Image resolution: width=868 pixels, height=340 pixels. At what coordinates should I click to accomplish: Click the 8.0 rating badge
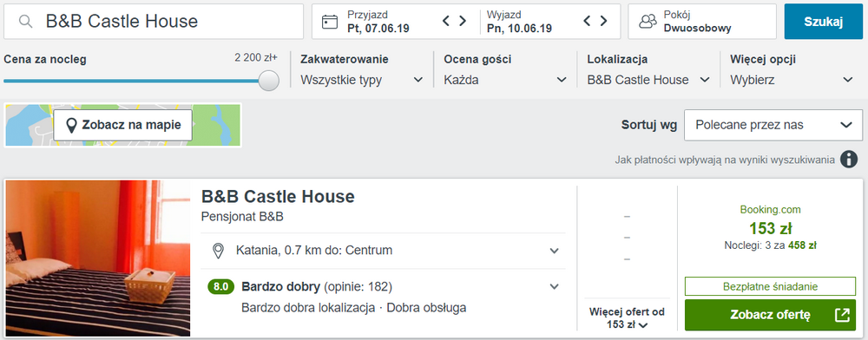tap(220, 287)
